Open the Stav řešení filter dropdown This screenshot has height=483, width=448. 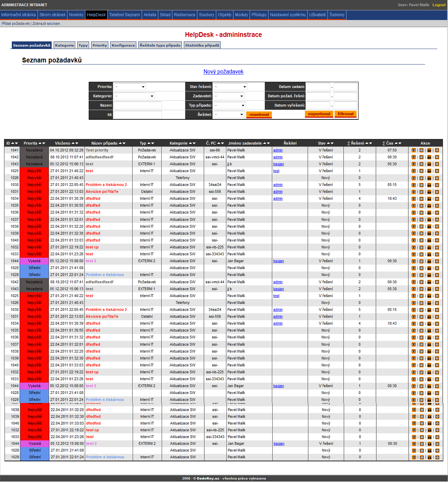tap(230, 87)
